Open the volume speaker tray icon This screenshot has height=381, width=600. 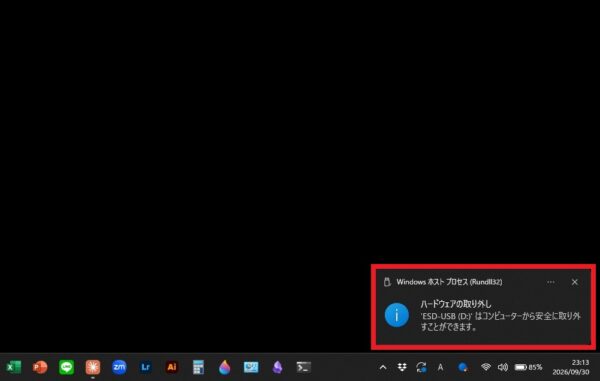coord(503,367)
